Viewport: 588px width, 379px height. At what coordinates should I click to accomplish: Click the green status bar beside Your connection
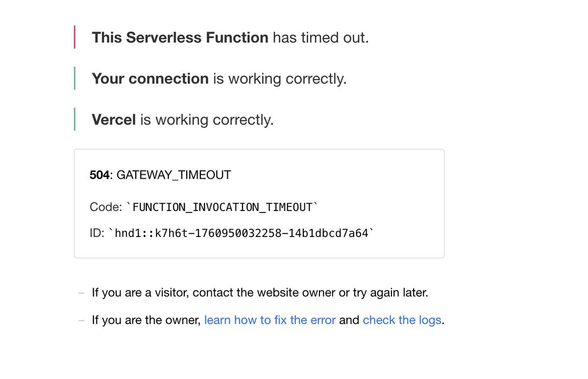click(74, 78)
